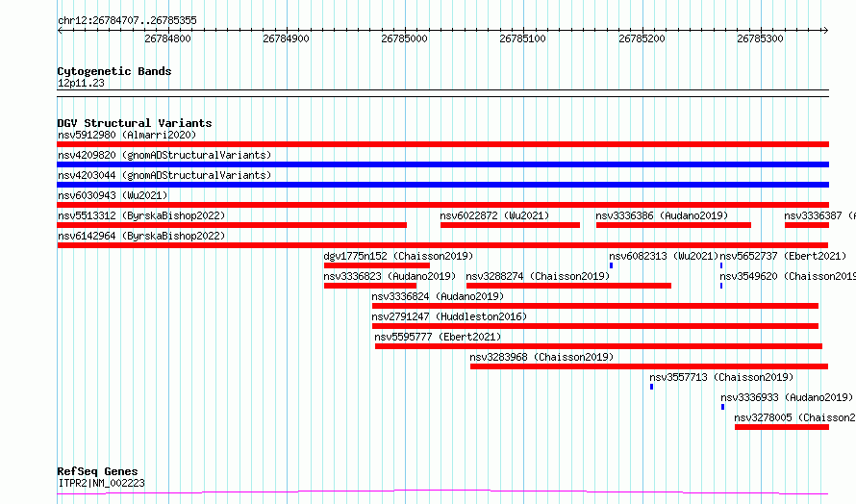Click the nsv5912980 (Almarri2020) red variant bar
The width and height of the screenshot is (856, 504).
[442, 144]
